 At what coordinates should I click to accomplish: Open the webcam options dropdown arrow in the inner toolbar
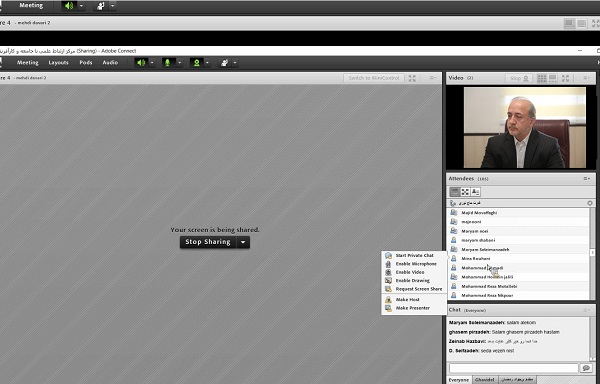tap(207, 63)
